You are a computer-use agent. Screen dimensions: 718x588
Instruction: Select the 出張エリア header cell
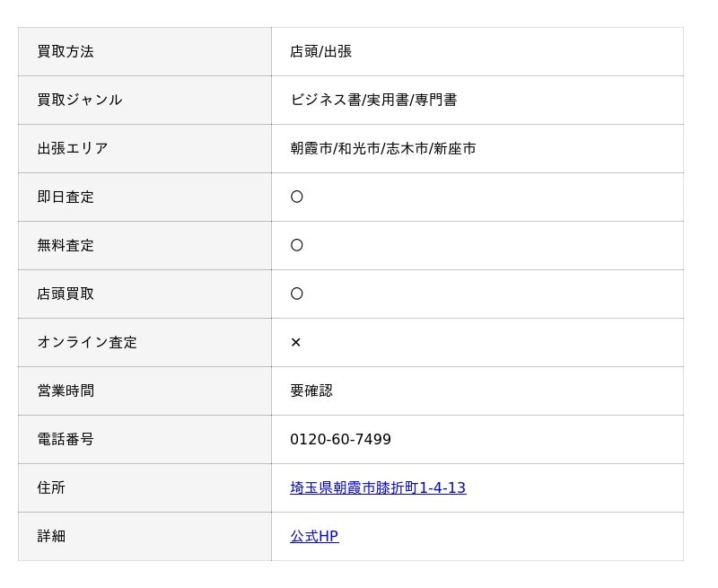(144, 149)
